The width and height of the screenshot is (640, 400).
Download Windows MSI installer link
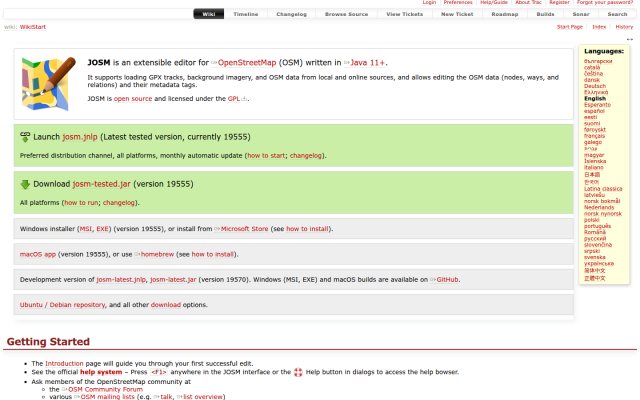pyautogui.click(x=86, y=229)
